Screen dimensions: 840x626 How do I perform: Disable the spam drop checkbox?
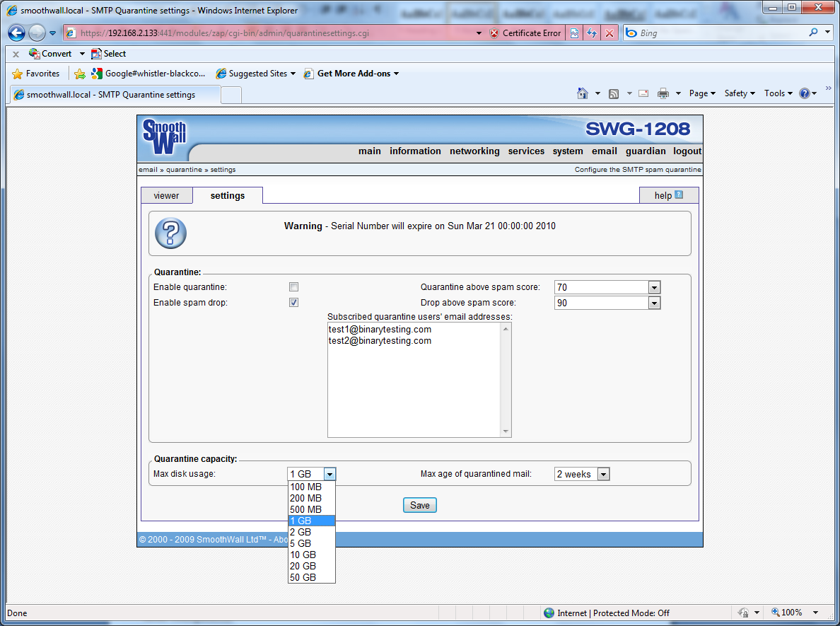tap(293, 303)
